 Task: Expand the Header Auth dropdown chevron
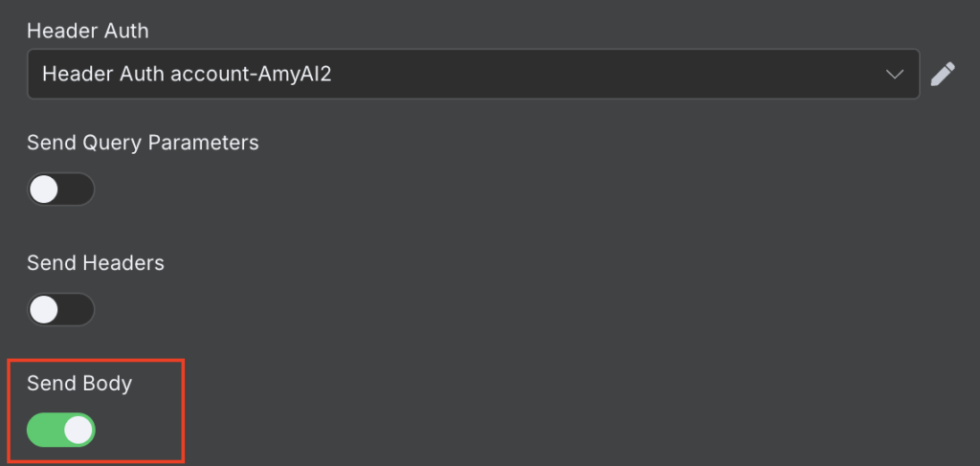895,75
